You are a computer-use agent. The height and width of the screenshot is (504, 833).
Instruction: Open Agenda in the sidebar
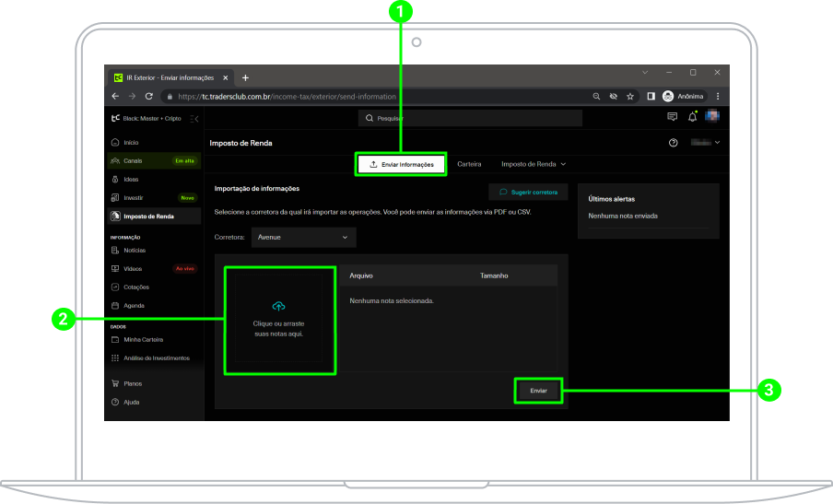tap(154, 305)
